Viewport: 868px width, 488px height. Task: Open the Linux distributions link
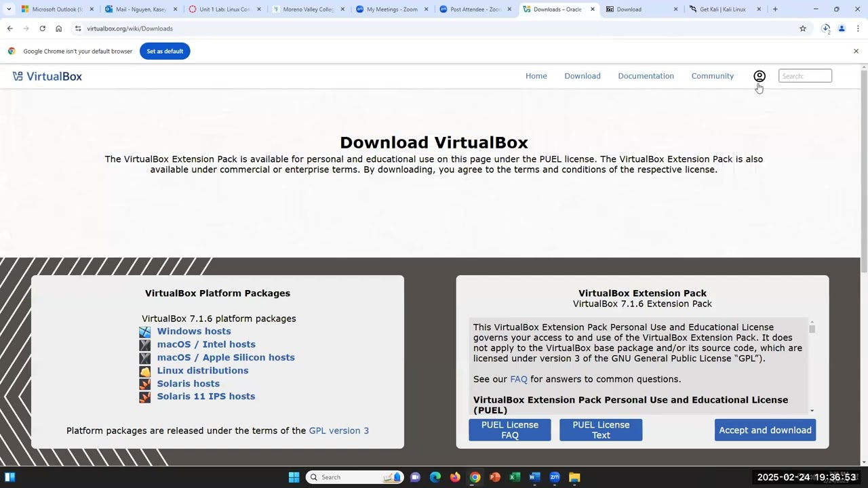203,370
